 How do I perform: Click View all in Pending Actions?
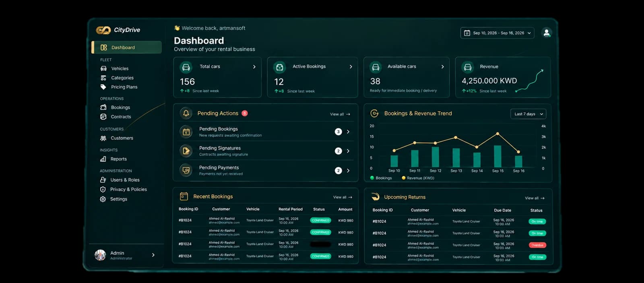coord(340,114)
